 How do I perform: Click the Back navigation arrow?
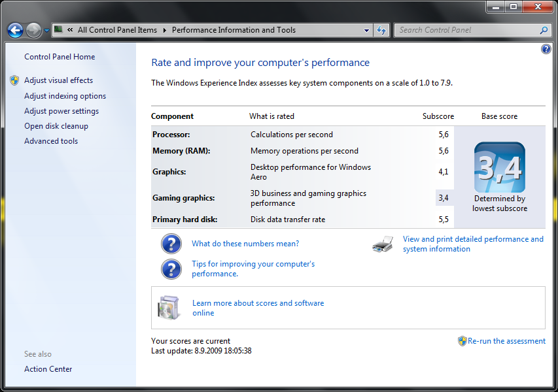[x=14, y=29]
